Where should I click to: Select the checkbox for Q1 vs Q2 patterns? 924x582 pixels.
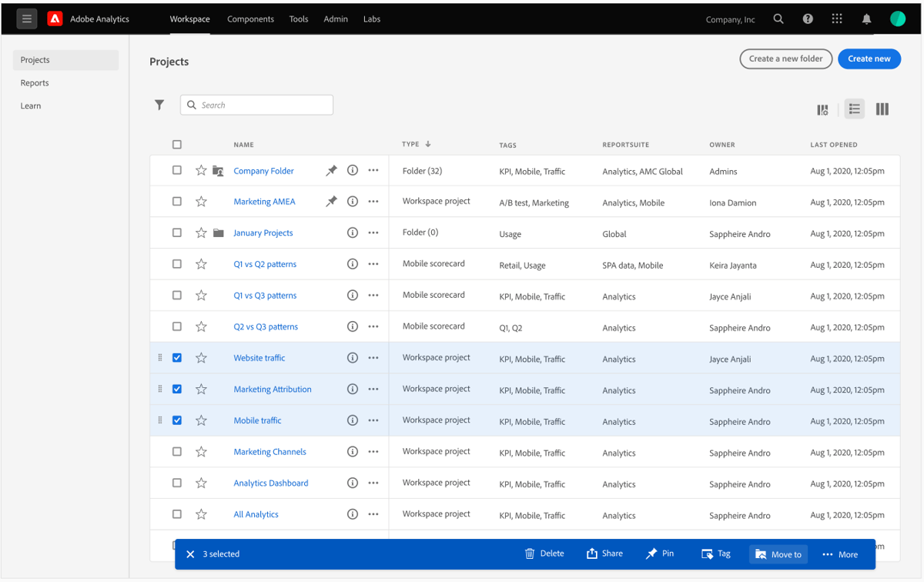(176, 263)
